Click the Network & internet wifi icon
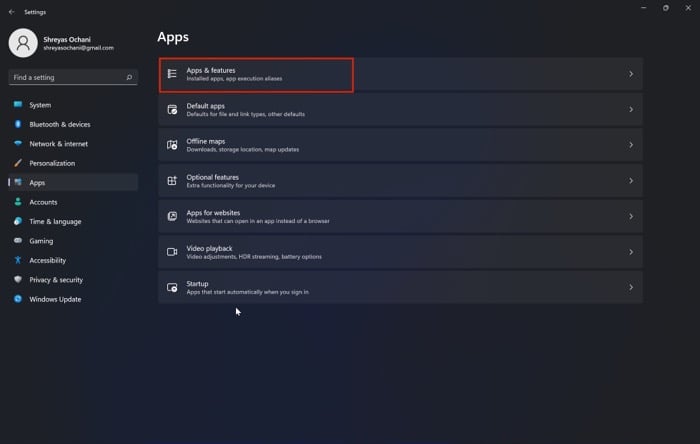The width and height of the screenshot is (700, 444). (x=18, y=143)
